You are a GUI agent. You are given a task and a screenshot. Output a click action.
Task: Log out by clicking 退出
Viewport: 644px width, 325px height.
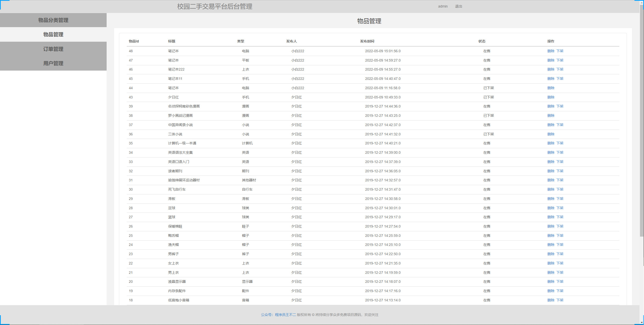(458, 6)
